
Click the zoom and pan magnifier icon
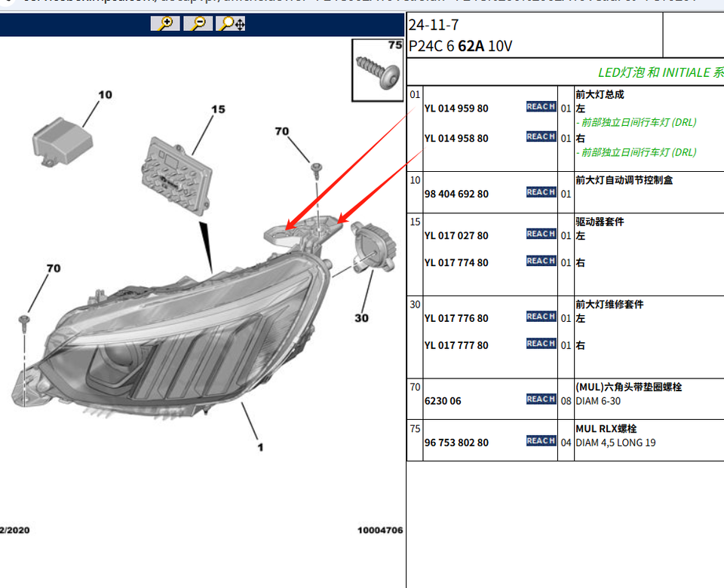point(232,23)
